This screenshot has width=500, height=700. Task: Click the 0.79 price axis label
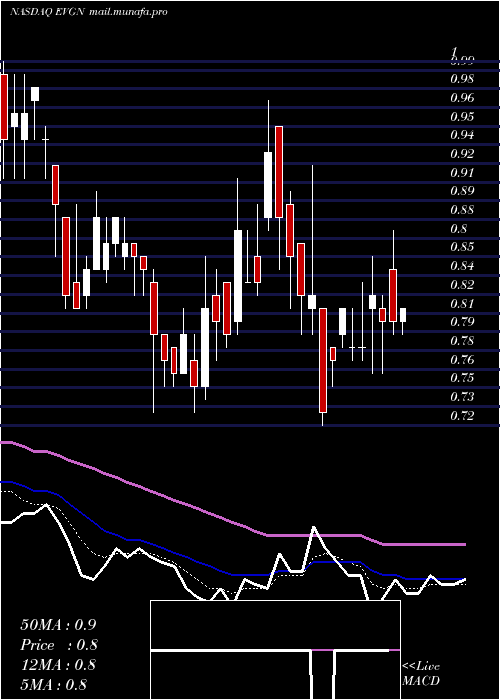coord(462,322)
